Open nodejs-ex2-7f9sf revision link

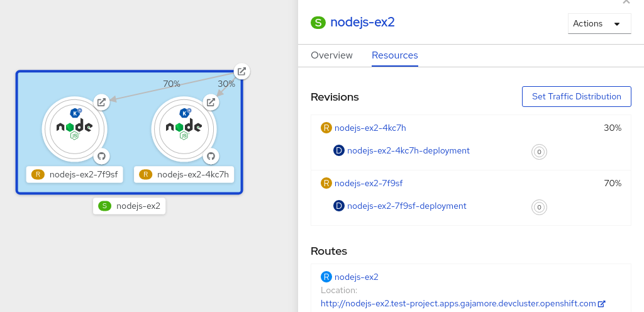coord(368,183)
